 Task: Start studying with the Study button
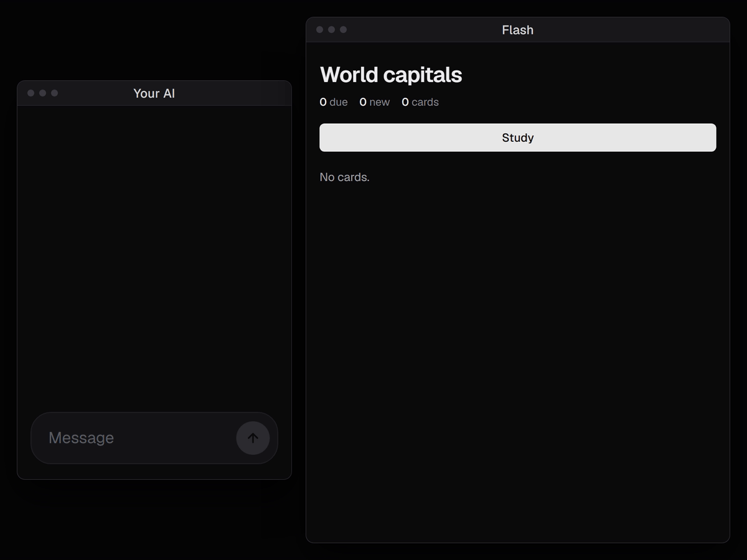click(x=518, y=138)
